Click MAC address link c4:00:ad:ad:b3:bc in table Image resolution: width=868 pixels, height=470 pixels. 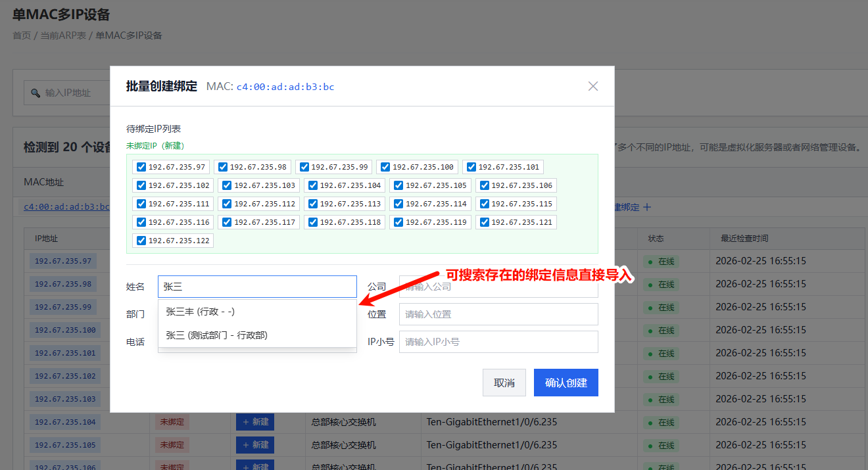[x=66, y=206]
